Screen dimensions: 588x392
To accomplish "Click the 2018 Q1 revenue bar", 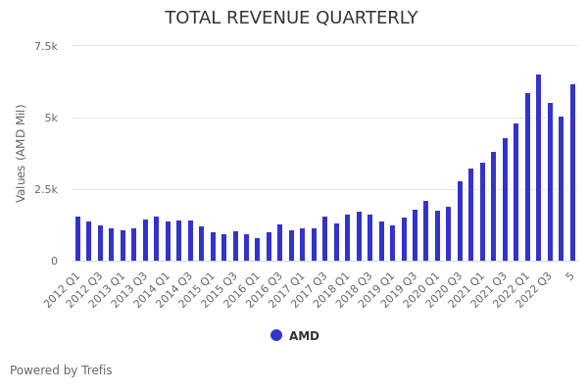I will (x=347, y=237).
